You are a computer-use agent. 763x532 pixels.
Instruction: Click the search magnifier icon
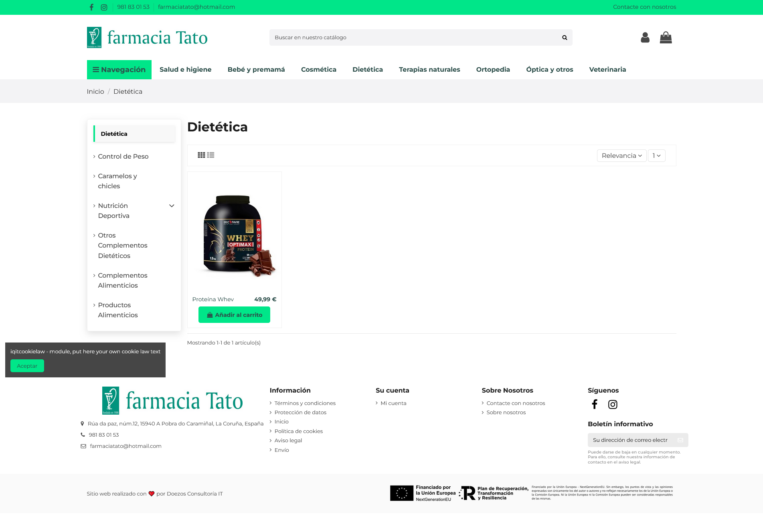pyautogui.click(x=565, y=38)
